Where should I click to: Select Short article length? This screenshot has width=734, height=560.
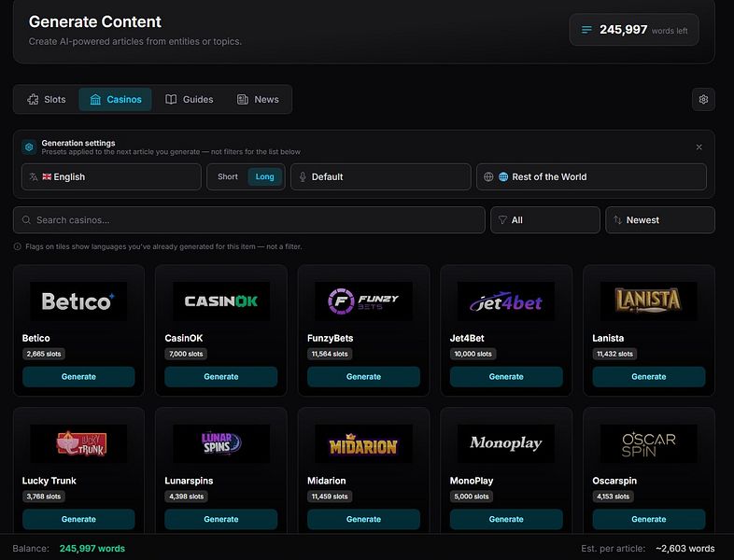coord(228,176)
